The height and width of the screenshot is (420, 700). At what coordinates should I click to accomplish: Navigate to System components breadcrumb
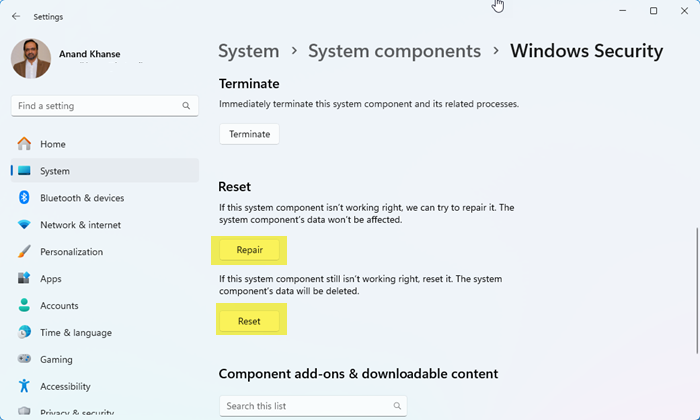[x=394, y=51]
